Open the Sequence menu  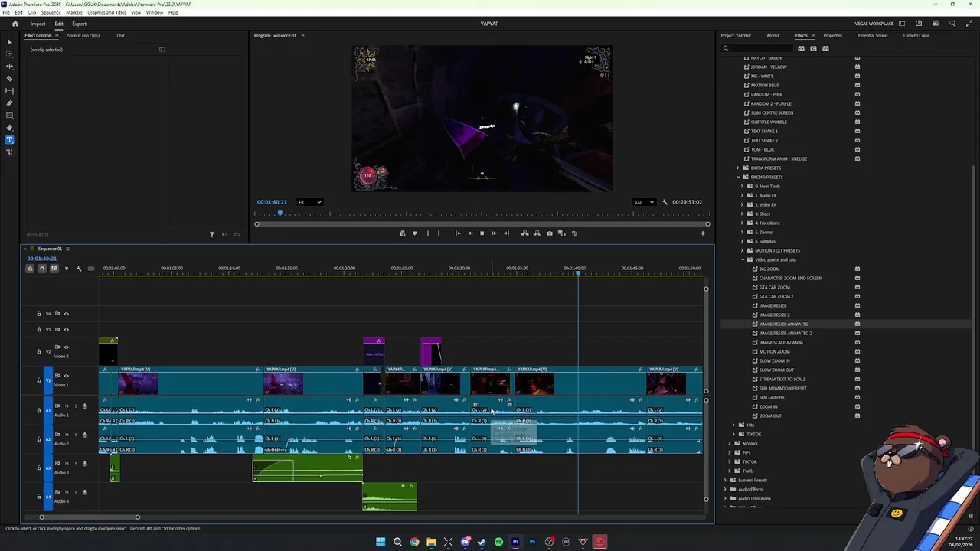click(x=51, y=12)
